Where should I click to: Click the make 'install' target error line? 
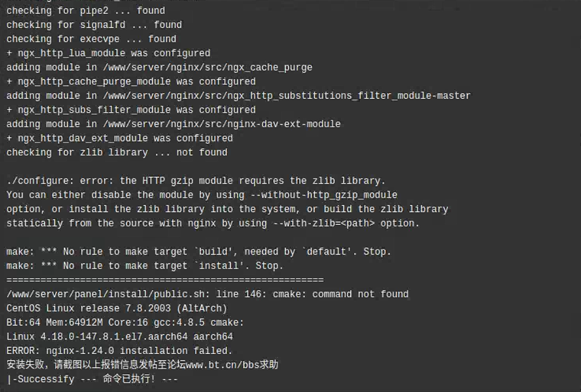tap(145, 265)
